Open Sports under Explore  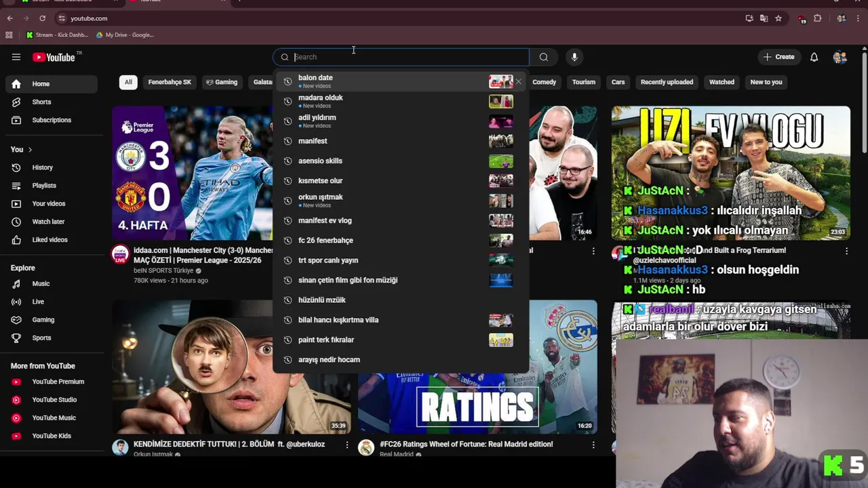tap(52, 338)
